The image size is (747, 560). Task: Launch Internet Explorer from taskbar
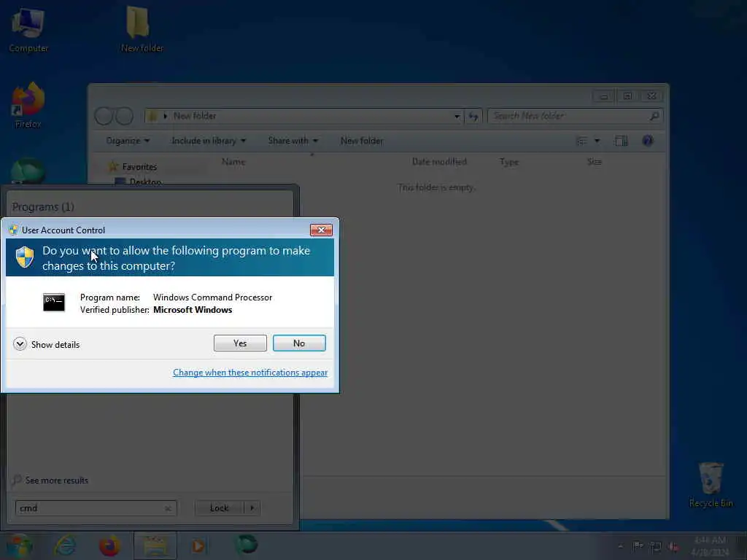coord(65,545)
